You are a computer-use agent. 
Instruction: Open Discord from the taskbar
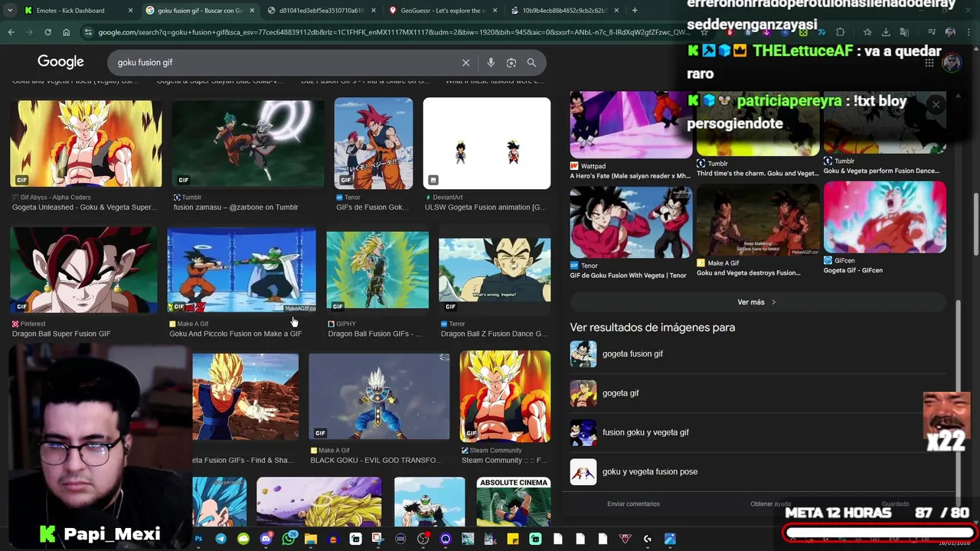[x=266, y=539]
